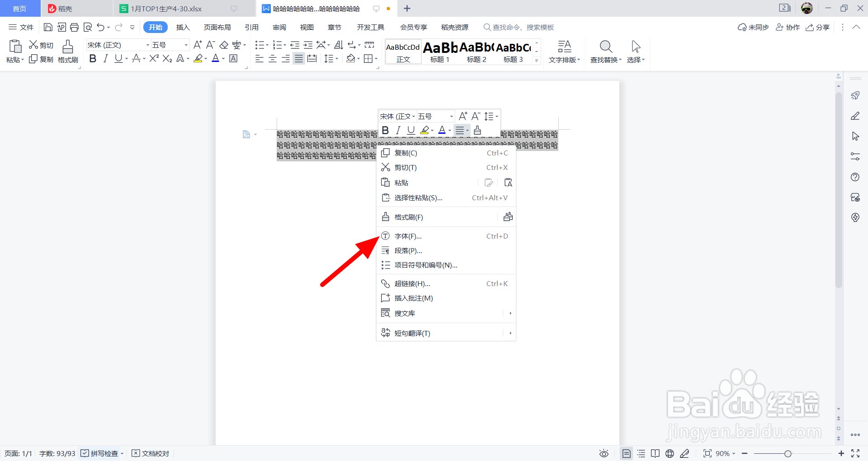Increase font size in the ribbon
The width and height of the screenshot is (868, 461).
[x=198, y=45]
